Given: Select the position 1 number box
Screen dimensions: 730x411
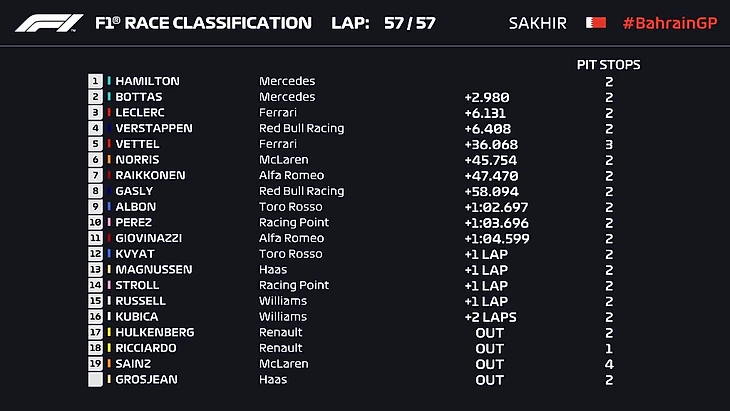Looking at the screenshot, I should (96, 81).
